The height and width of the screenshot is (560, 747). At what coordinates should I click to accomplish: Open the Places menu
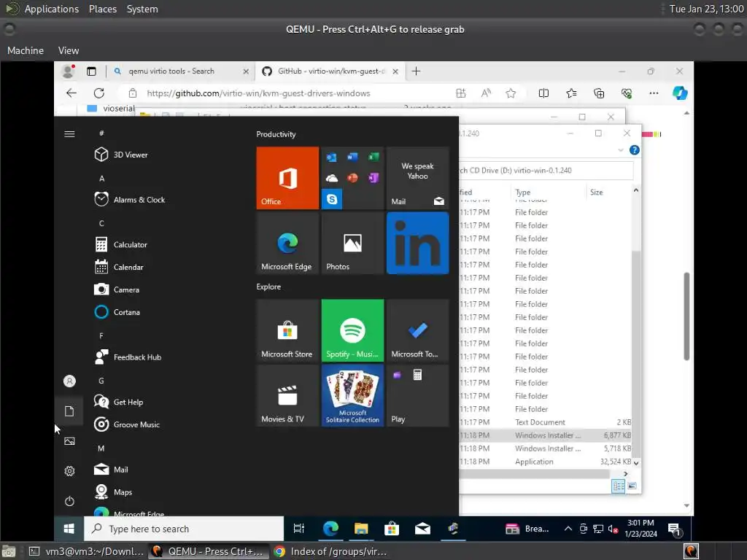tap(103, 9)
